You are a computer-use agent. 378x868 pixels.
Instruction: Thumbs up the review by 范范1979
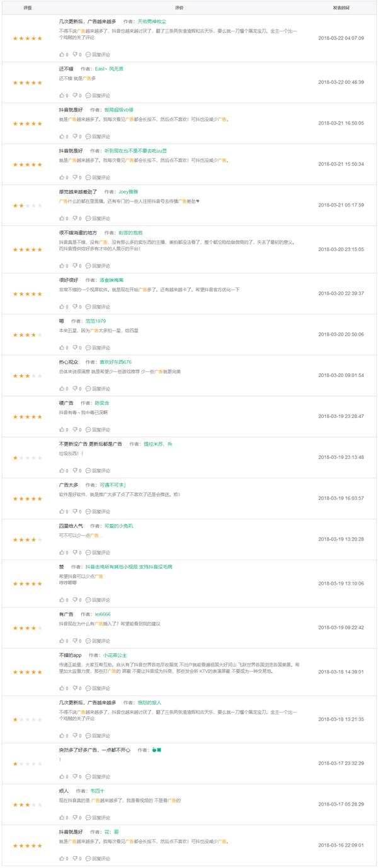[62, 347]
